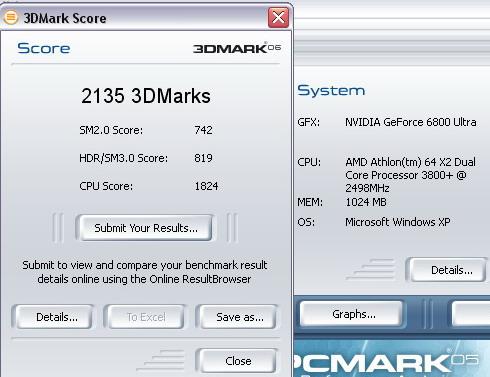Click the 2135 3DMarks total score text
This screenshot has height=377, width=490.
coord(146,96)
